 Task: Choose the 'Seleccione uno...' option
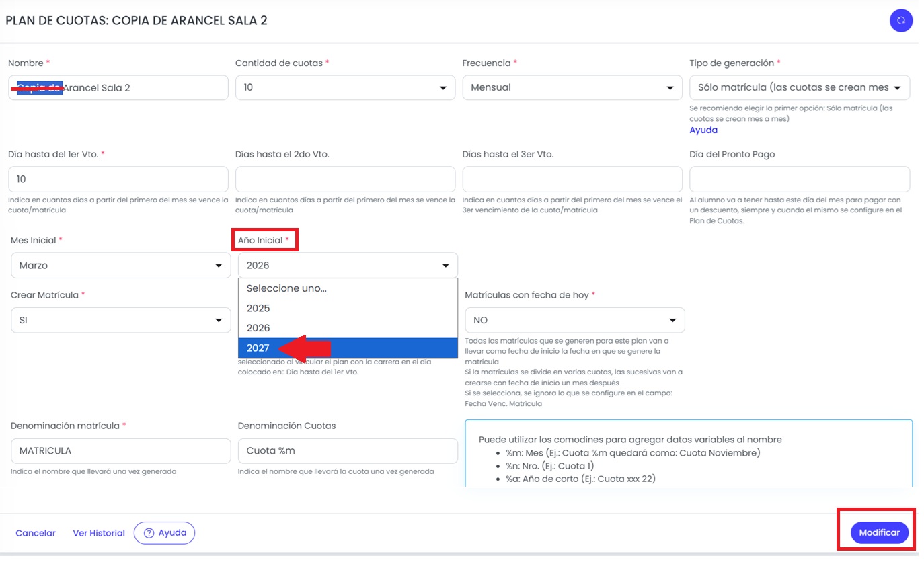[x=348, y=288]
